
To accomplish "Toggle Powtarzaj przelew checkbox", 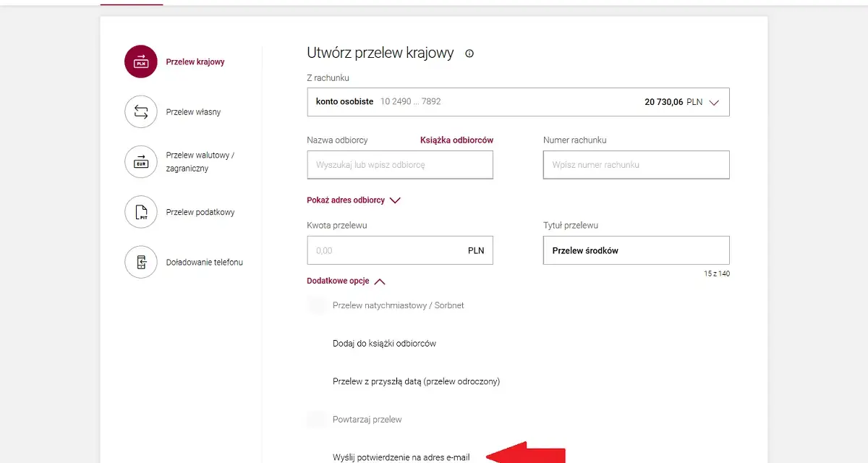I will click(x=317, y=420).
